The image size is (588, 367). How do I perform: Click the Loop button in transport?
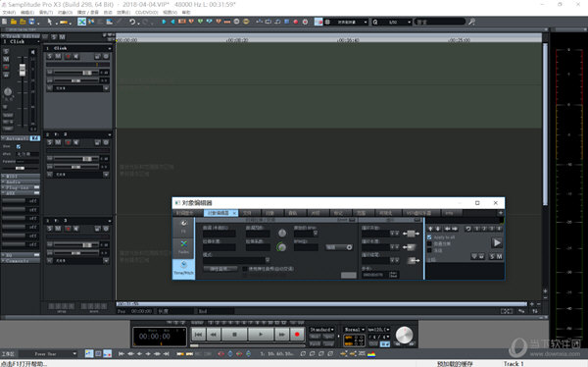[328, 343]
